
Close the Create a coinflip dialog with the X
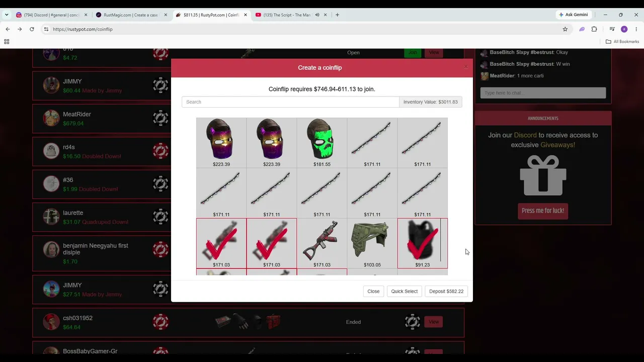click(x=465, y=66)
